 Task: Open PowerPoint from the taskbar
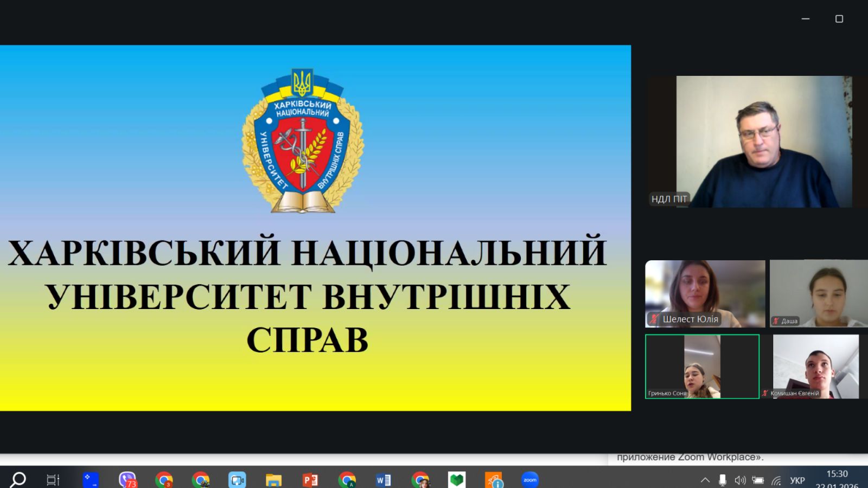coord(310,480)
